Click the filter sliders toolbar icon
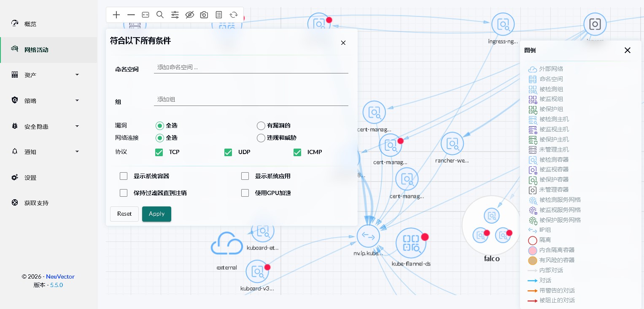This screenshot has height=309, width=644. (175, 15)
